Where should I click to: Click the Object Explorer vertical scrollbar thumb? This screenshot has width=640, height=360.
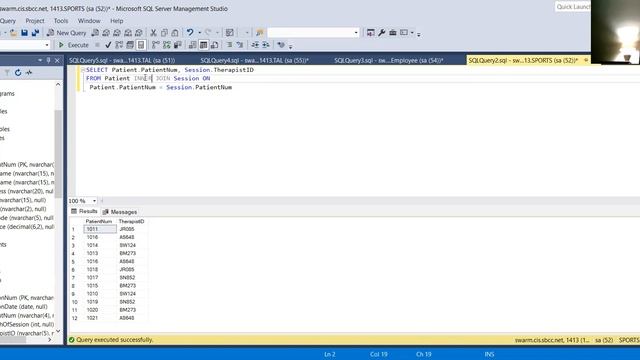tap(58, 153)
